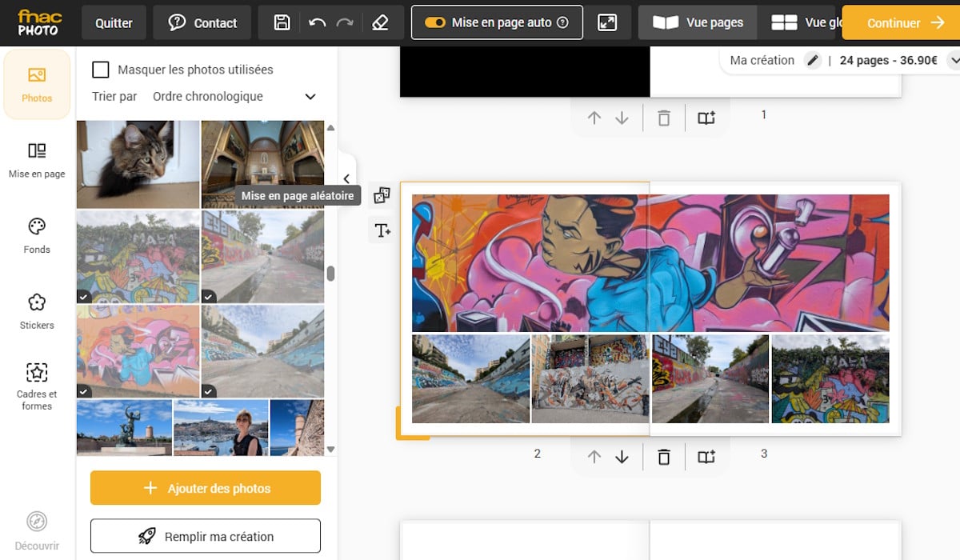Click the eraser clear icon
The width and height of the screenshot is (960, 560).
[380, 22]
